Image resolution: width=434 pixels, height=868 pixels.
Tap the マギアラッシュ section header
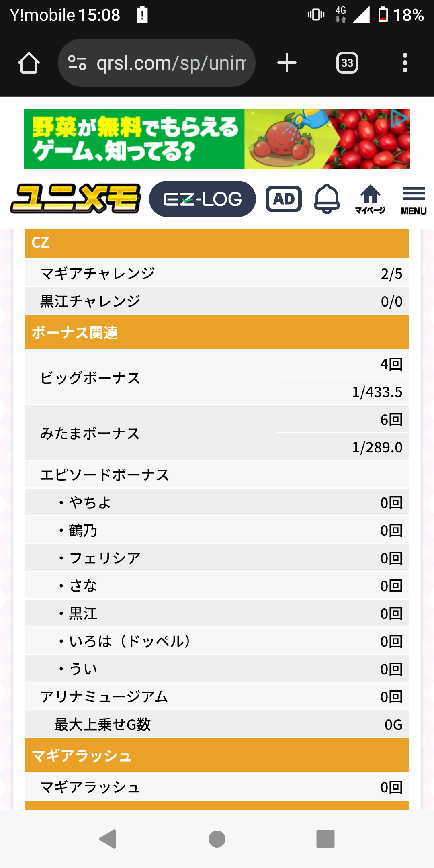[217, 755]
